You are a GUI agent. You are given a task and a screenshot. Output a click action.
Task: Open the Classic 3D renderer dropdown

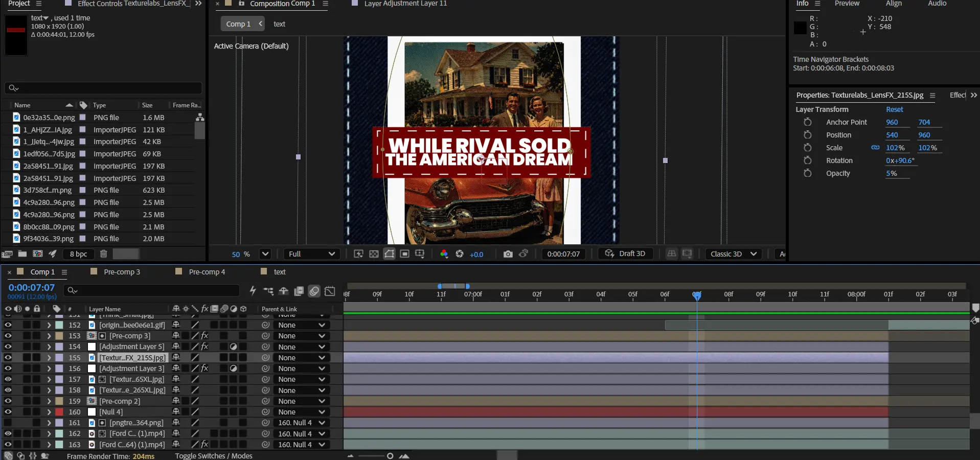[x=733, y=254]
